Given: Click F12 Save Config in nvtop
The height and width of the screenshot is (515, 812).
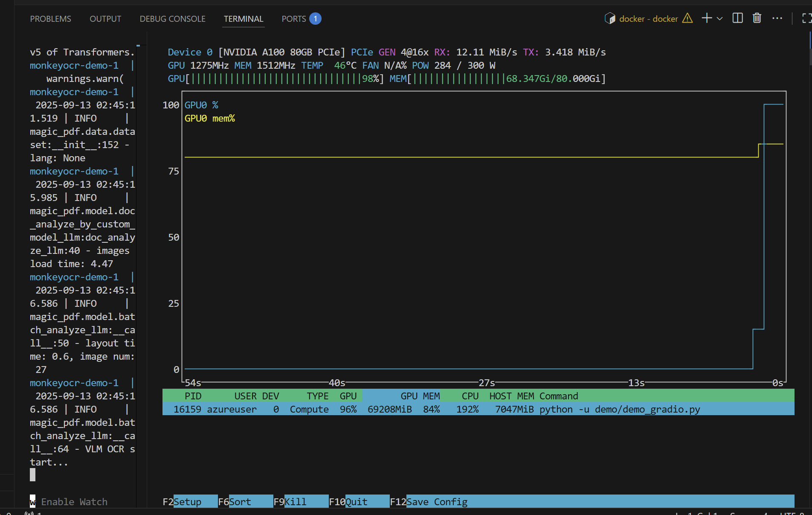Looking at the screenshot, I should coord(436,502).
